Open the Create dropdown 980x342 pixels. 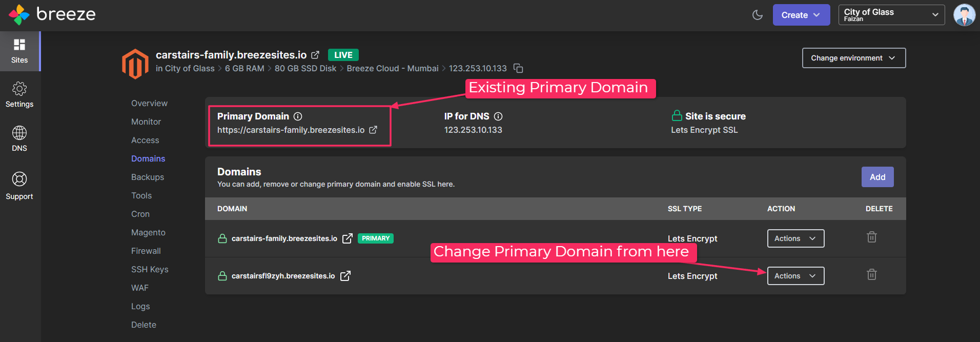pos(801,15)
